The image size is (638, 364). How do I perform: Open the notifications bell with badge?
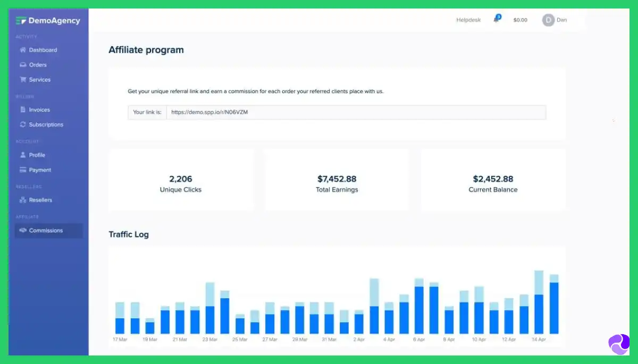click(x=496, y=19)
